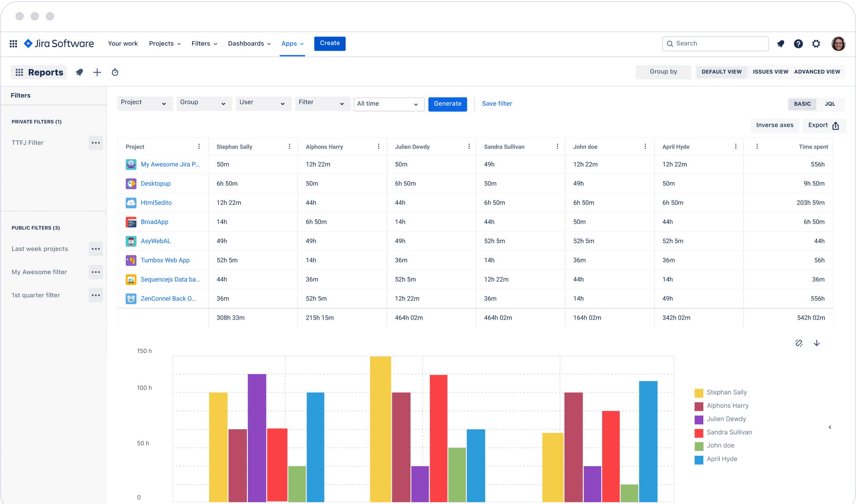Open the All time date dropdown
Viewport: 856px width, 504px height.
389,104
